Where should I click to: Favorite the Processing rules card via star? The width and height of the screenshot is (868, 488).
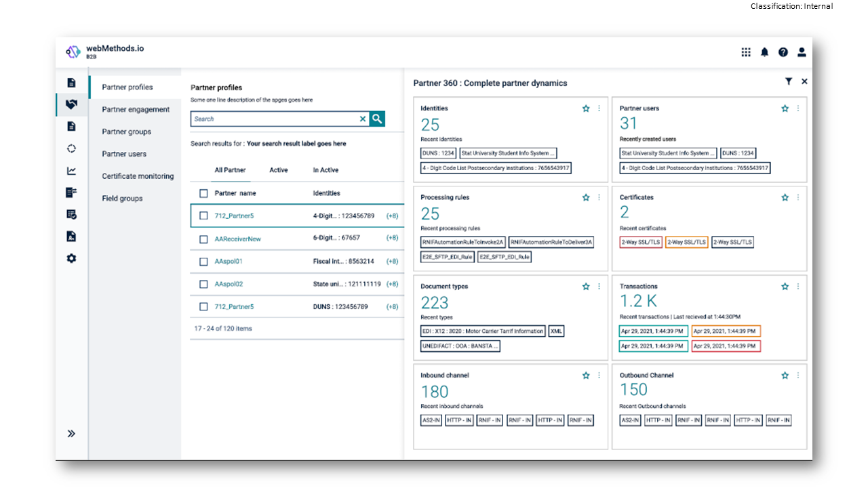tap(585, 197)
